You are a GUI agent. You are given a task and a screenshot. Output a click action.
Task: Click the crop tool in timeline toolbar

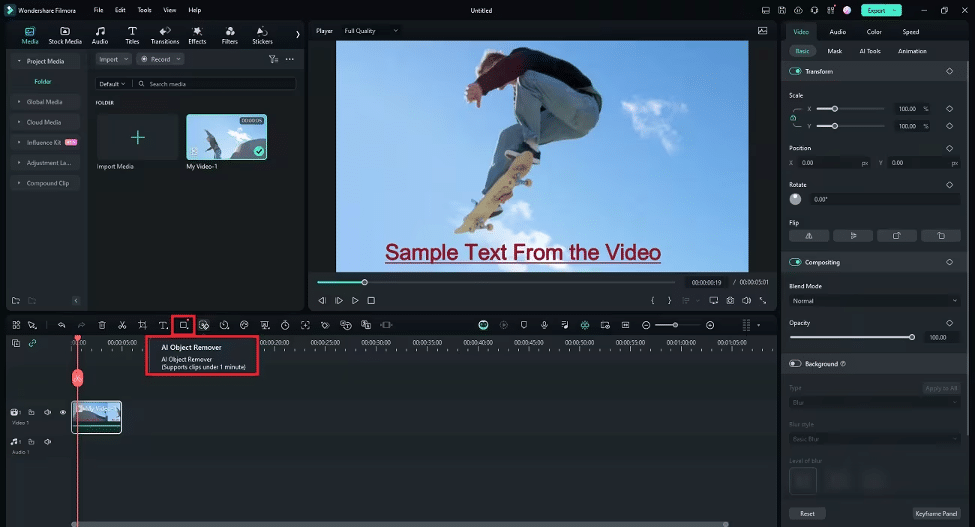(x=143, y=325)
